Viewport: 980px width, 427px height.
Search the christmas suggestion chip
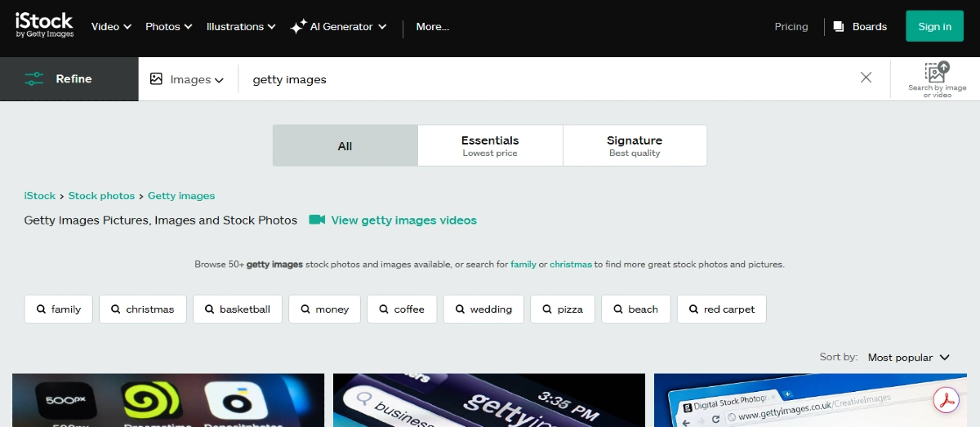[x=143, y=309]
